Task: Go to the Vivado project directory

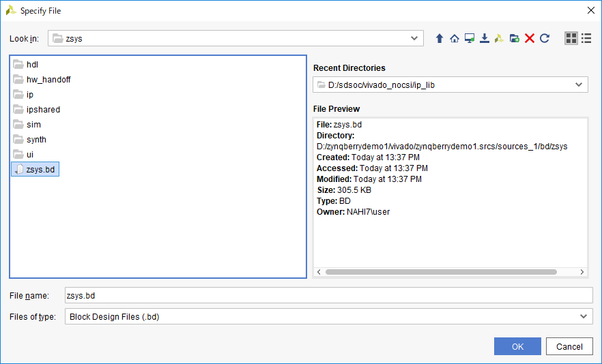Action: (x=500, y=39)
